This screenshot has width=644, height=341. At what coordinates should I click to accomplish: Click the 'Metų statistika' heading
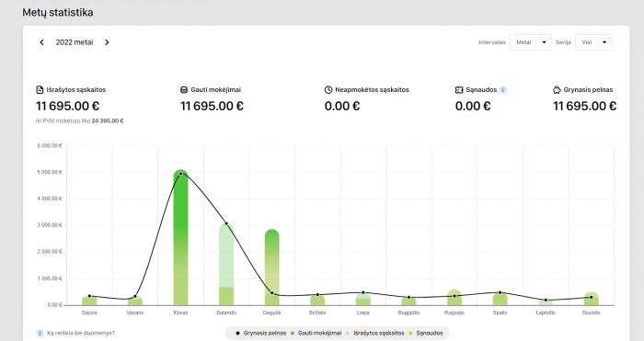(x=57, y=13)
